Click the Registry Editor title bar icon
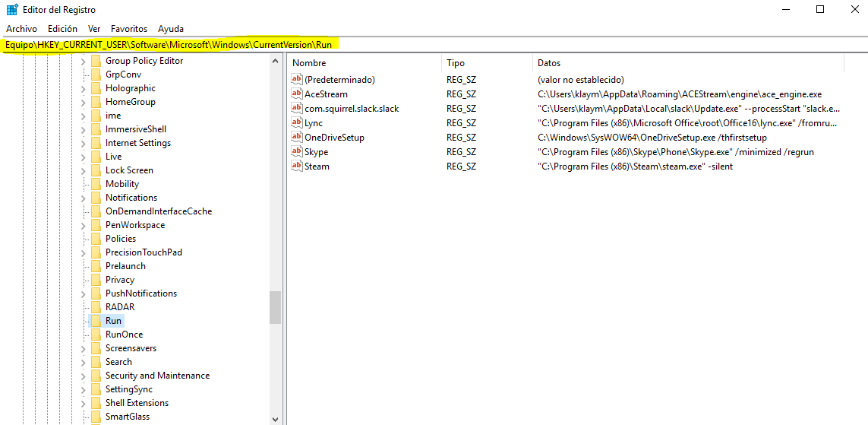 point(11,9)
